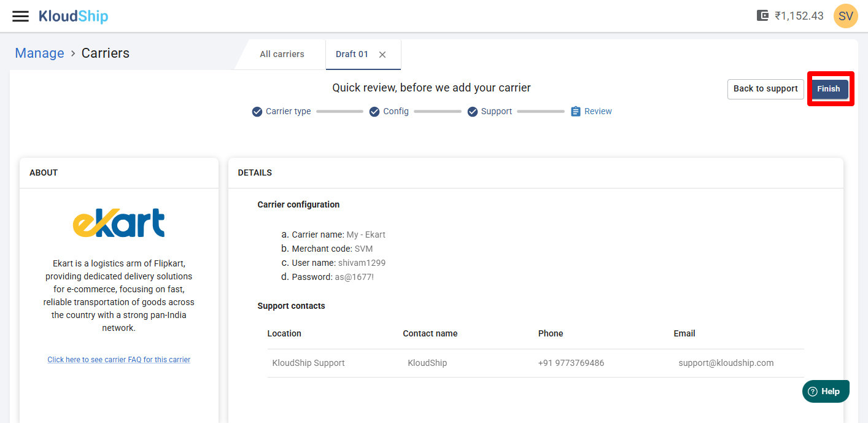Jump to the Carrier type step

coord(289,112)
